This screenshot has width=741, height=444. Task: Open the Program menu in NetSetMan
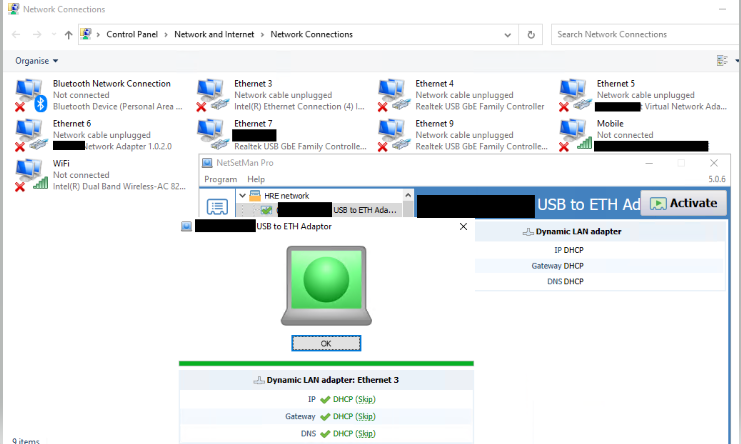[x=221, y=179]
